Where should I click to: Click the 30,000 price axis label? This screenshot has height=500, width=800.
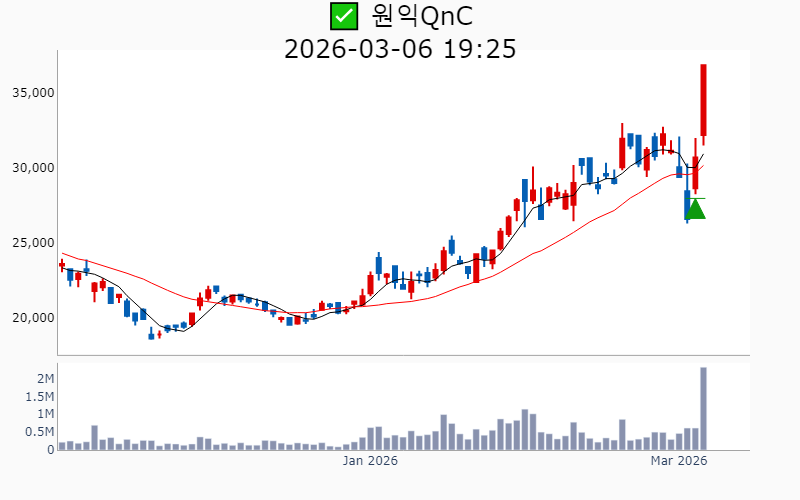pos(33,168)
